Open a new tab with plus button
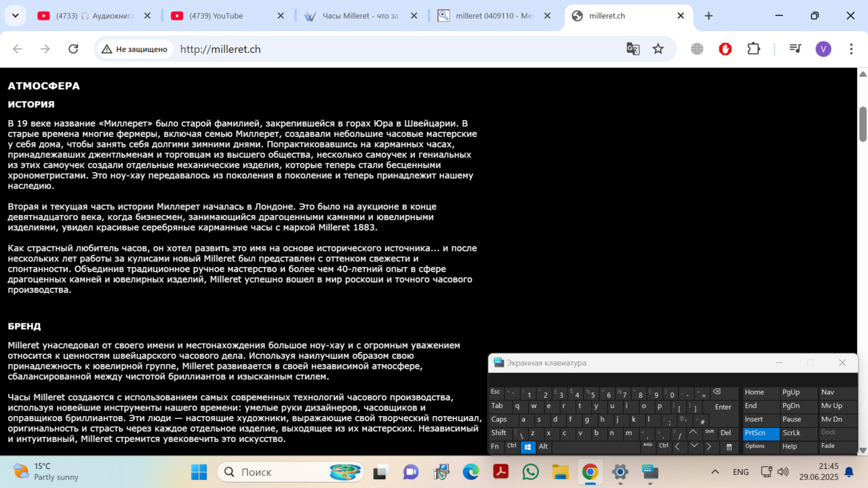Image resolution: width=868 pixels, height=488 pixels. (709, 16)
